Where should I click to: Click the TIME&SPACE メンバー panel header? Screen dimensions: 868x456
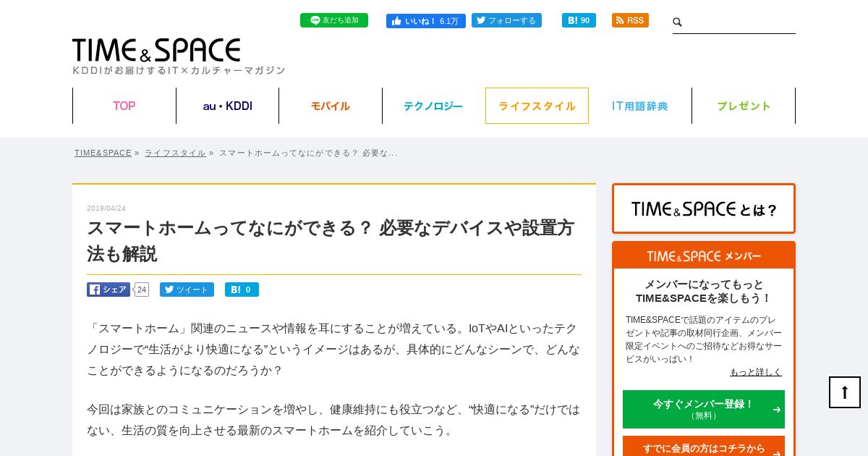tap(704, 256)
